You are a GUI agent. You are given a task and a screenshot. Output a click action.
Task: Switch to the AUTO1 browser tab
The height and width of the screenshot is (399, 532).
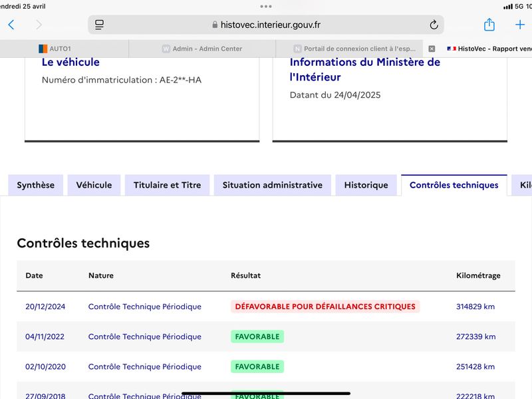tap(65, 49)
